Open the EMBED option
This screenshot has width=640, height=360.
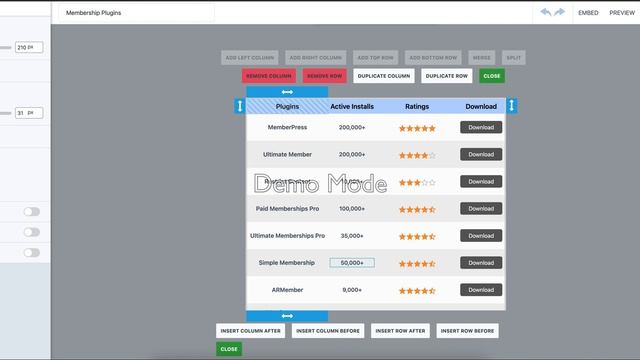(588, 13)
